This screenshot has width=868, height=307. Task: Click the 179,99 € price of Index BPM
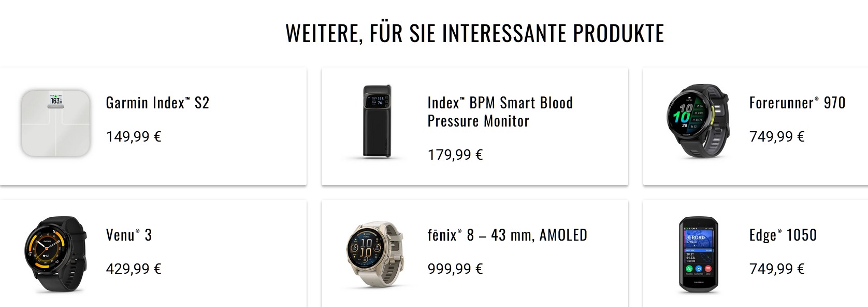point(455,155)
